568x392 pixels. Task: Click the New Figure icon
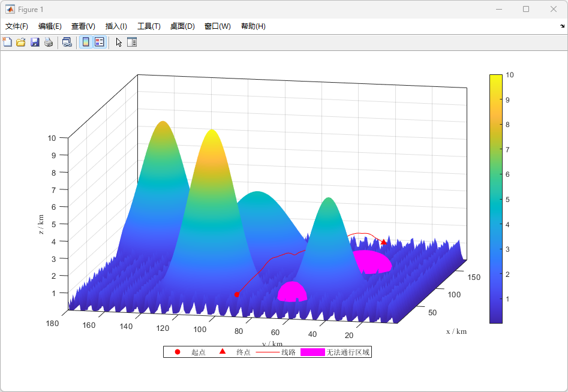coord(7,42)
